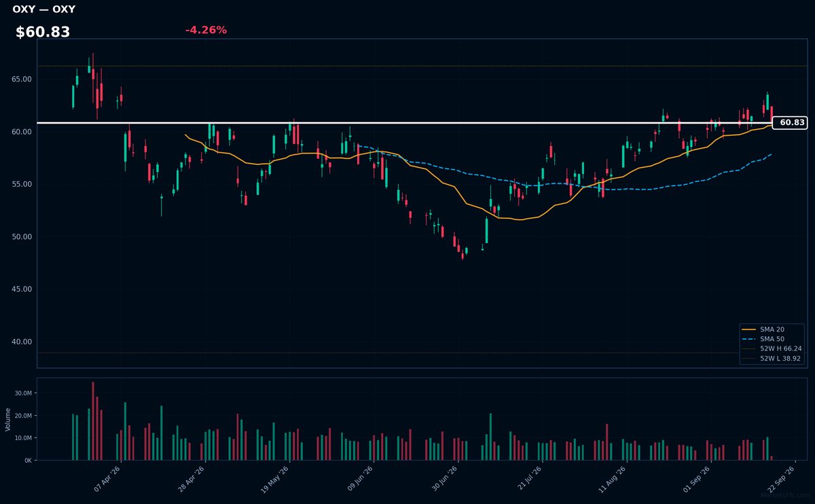Click the Volume axis title
815x504 pixels.
pyautogui.click(x=7, y=420)
